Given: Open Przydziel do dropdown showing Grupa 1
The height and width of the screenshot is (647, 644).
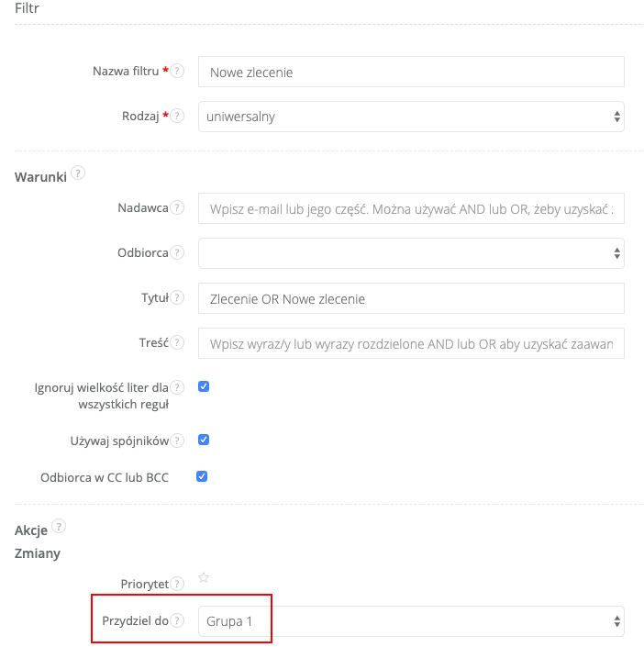Looking at the screenshot, I should (411, 621).
